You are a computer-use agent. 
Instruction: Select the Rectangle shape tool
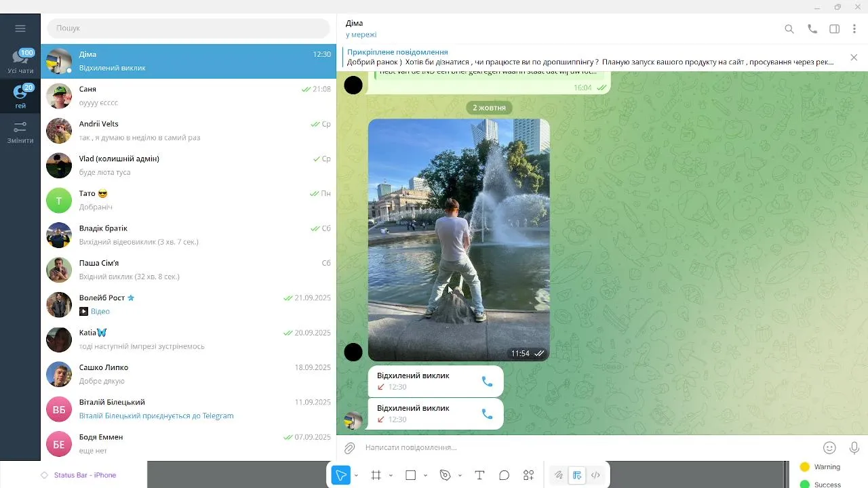click(410, 476)
